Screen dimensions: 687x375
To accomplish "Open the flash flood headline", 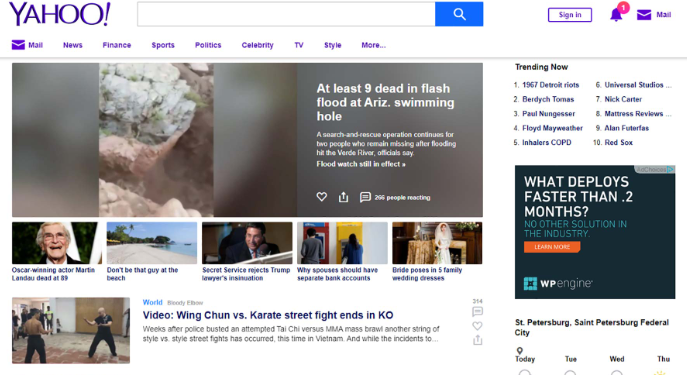I will [386, 102].
